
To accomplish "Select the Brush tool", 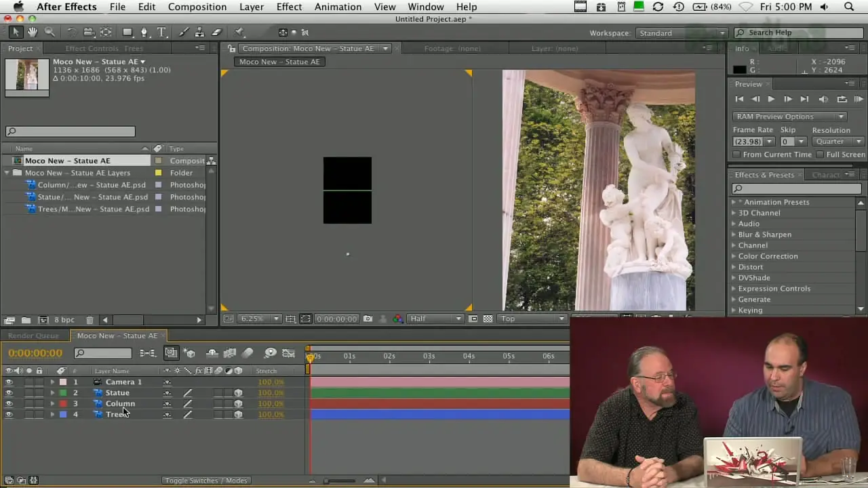I will tap(184, 32).
